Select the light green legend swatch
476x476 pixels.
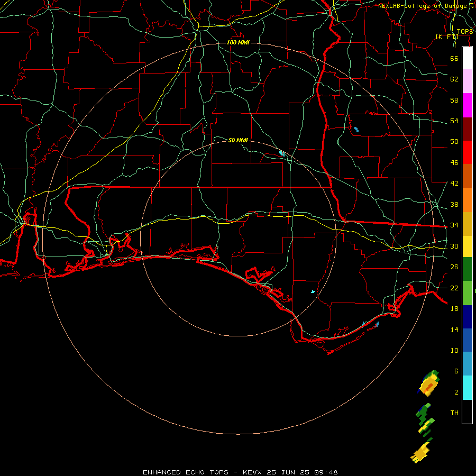[467, 293]
